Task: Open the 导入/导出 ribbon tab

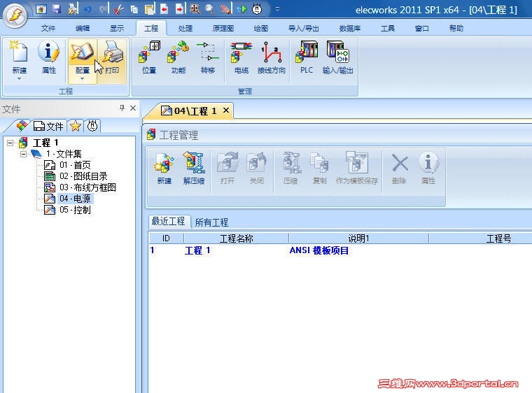Action: click(303, 29)
